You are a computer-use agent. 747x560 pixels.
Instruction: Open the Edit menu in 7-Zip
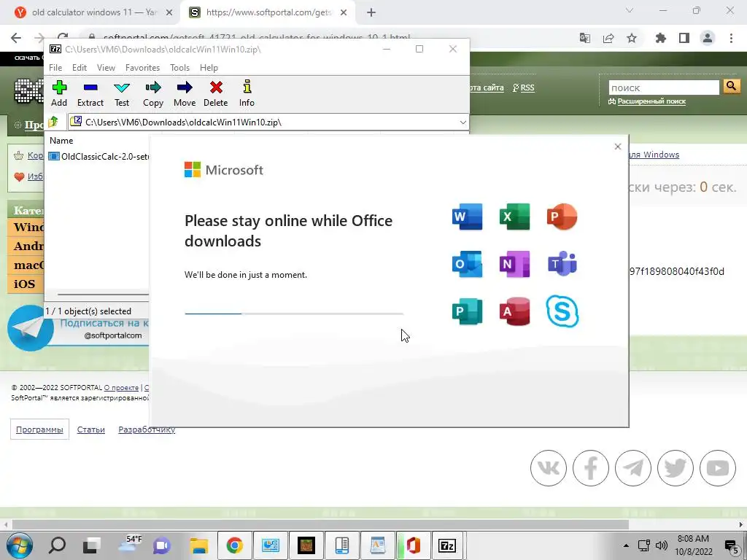click(x=79, y=68)
